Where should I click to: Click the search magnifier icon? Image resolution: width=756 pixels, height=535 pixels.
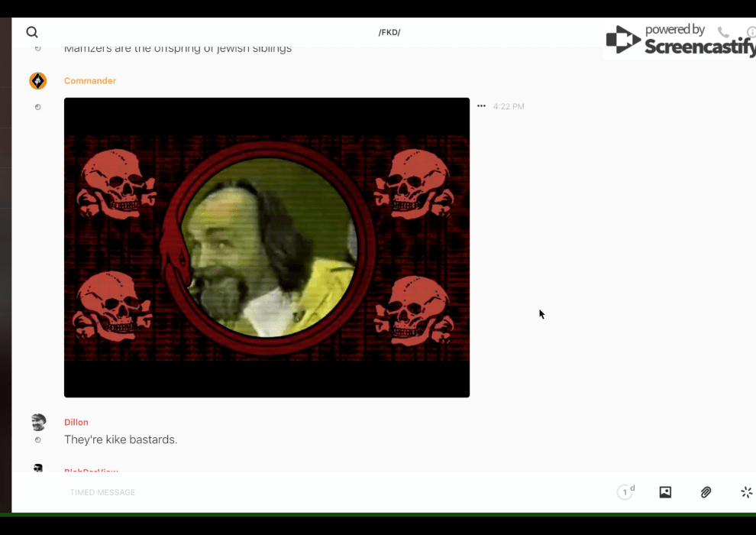(32, 32)
